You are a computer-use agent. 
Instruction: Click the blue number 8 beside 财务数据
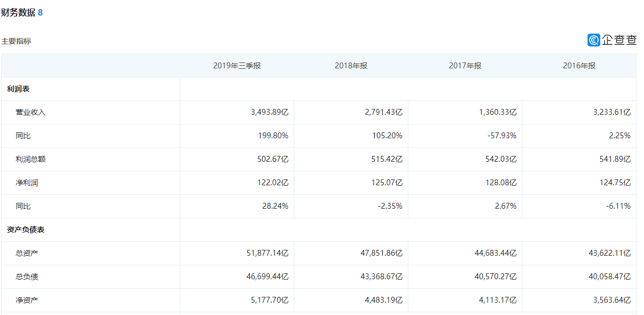click(41, 12)
